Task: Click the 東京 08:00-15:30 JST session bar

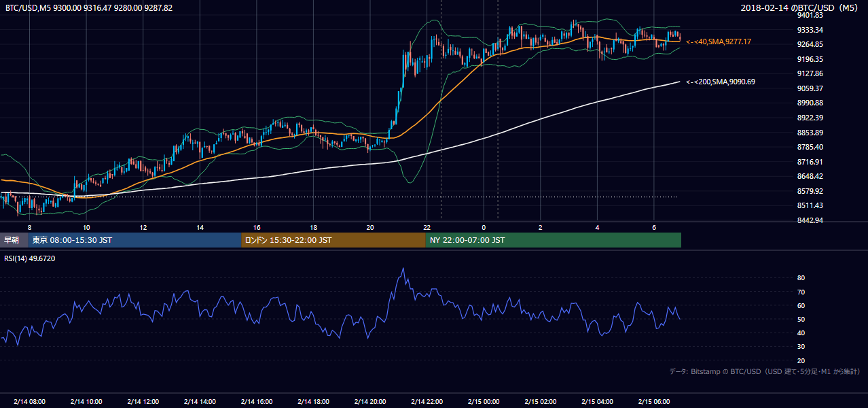Action: 134,240
